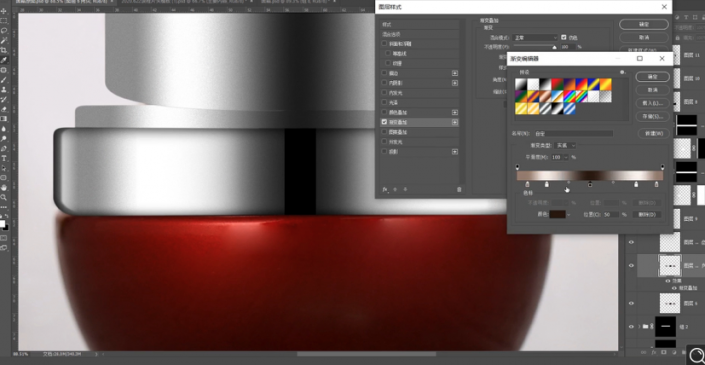Add another Inner Shadow effect with plus icon
This screenshot has height=365, width=705.
pyautogui.click(x=455, y=83)
